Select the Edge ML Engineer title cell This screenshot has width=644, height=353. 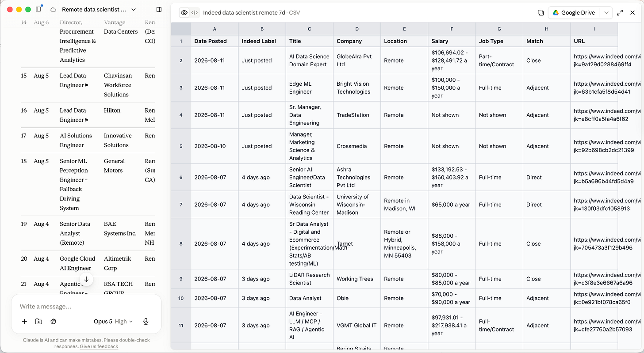(x=309, y=87)
